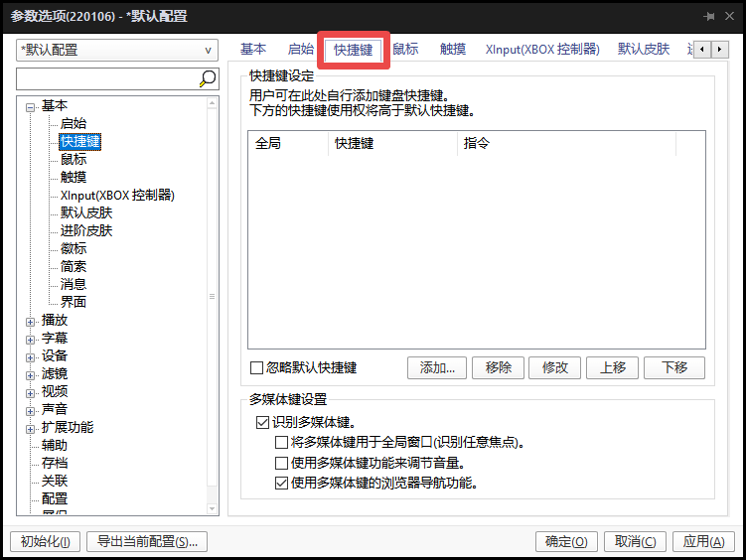Select 辅助 in the tree
This screenshot has height=560, width=746.
pos(55,445)
